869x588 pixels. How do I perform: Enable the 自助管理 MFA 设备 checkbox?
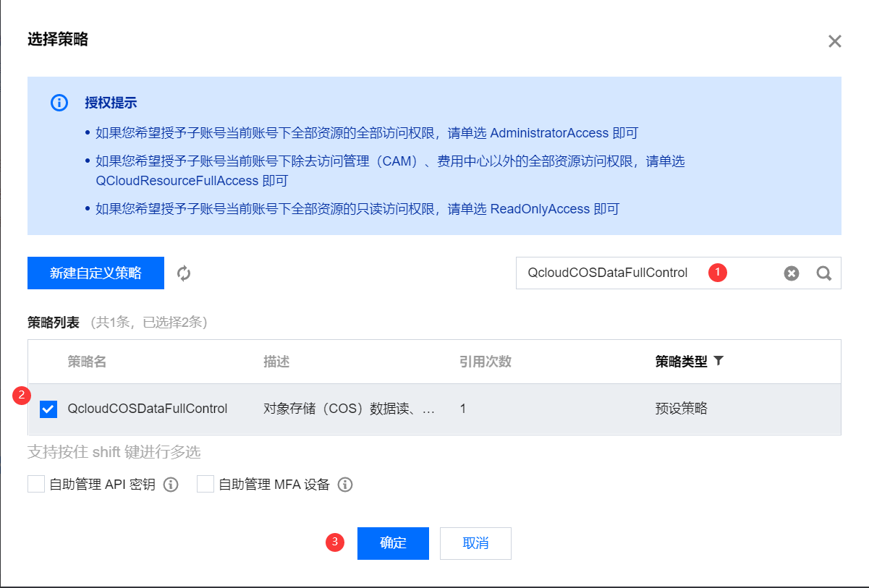tap(205, 485)
